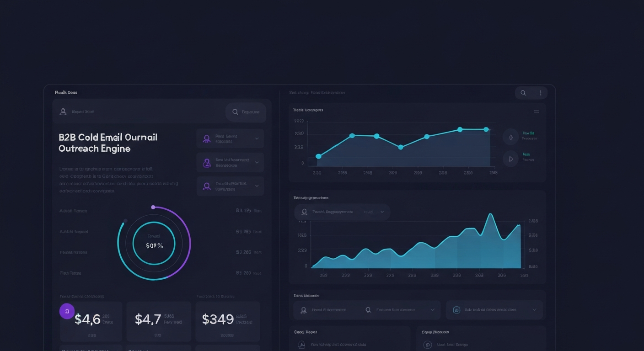The height and width of the screenshot is (351, 644).
Task: Click the breadcrumb text above the line chart panel
Action: pyautogui.click(x=317, y=92)
